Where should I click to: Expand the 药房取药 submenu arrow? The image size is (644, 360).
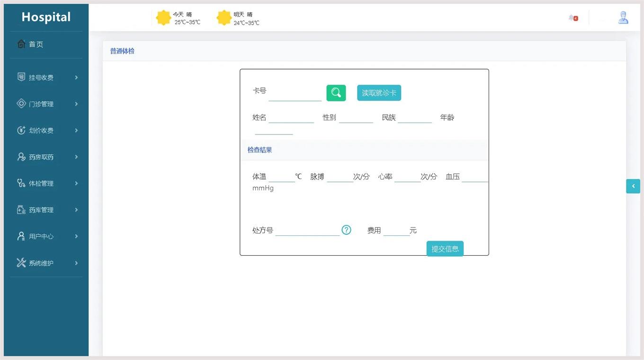76,157
